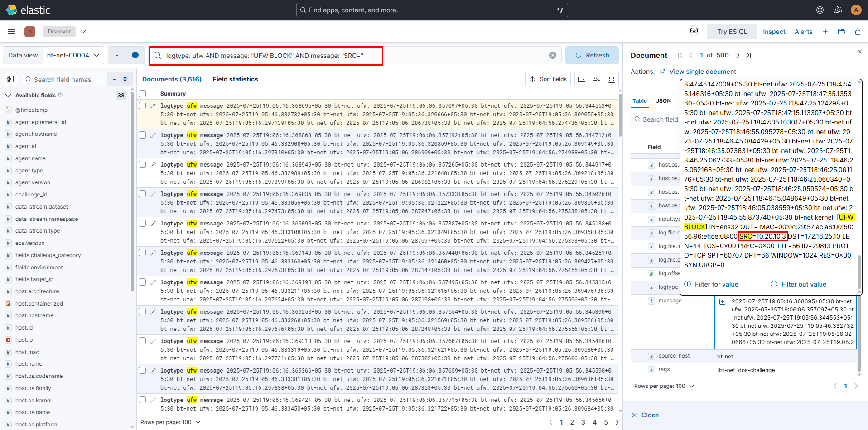Click the Close button at flyout bottom
868x430 pixels.
click(x=645, y=415)
